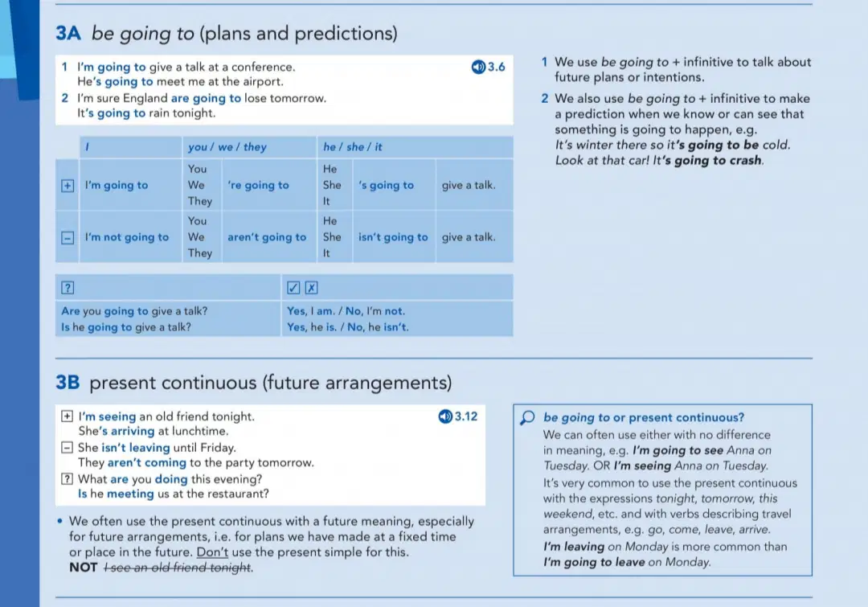868x607 pixels.
Task: Click the minus icon beside I'm not going to
Action: coord(68,238)
